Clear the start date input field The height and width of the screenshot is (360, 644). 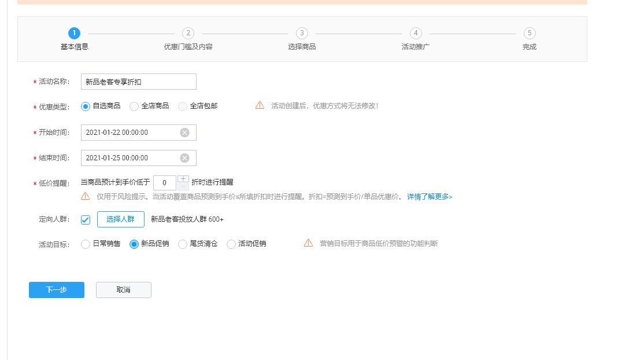(x=185, y=132)
